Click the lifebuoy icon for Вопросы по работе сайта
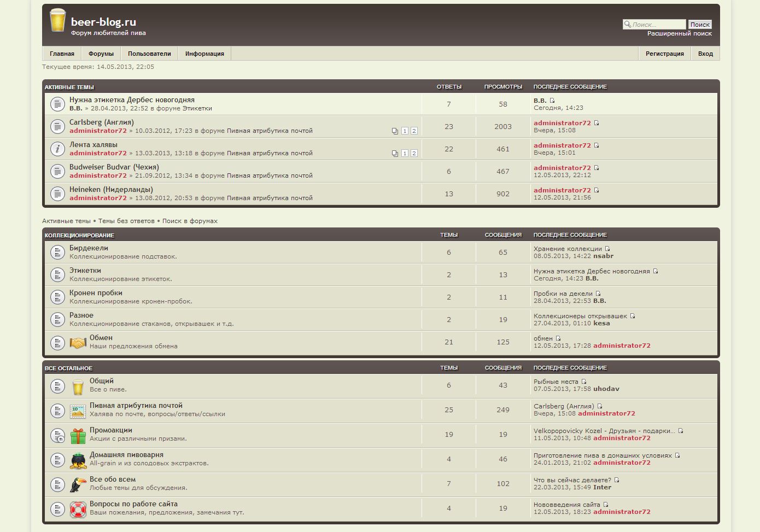Viewport: 760px width, 532px height. coord(78,510)
